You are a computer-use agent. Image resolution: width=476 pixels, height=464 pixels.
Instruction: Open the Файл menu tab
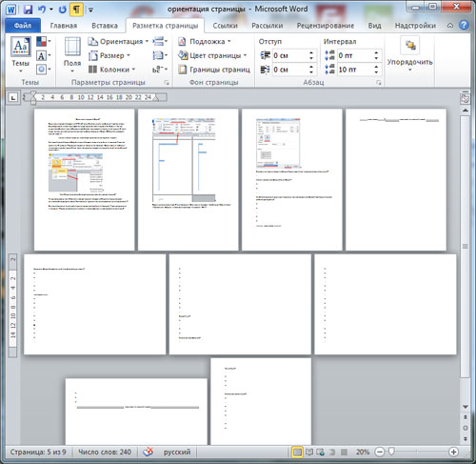[x=23, y=26]
